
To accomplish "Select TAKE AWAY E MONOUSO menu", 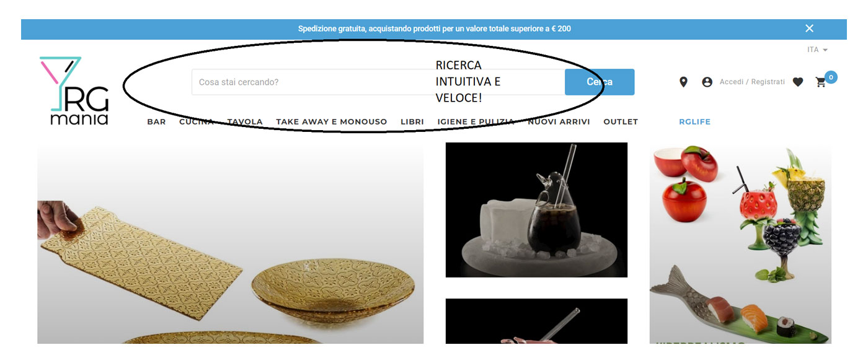I will (332, 122).
